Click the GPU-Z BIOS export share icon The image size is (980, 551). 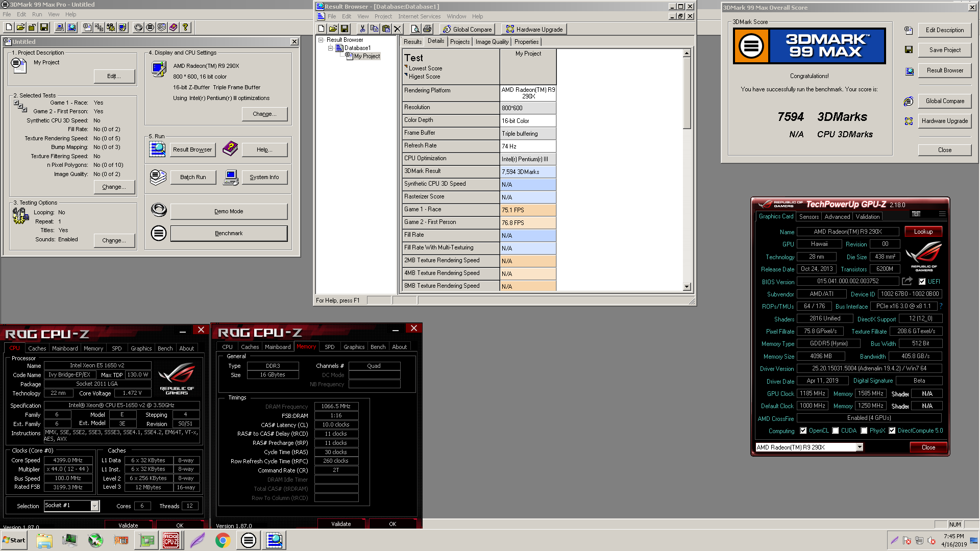pyautogui.click(x=907, y=281)
